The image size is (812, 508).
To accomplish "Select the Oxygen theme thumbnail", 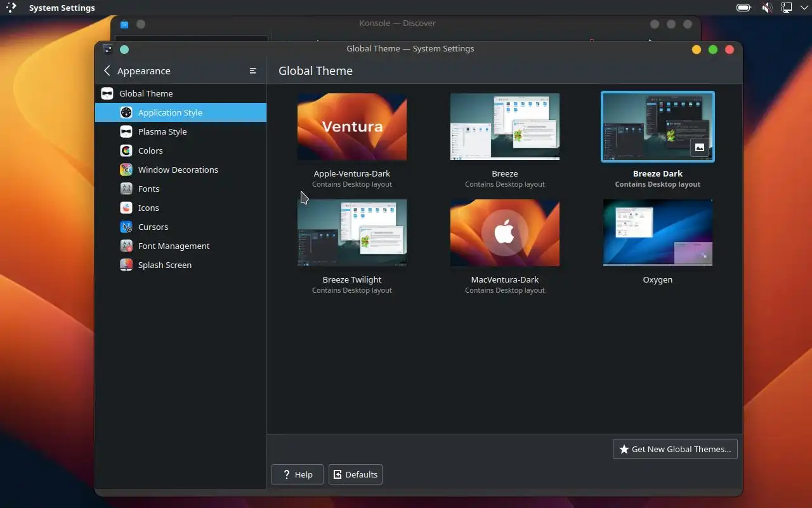I will pyautogui.click(x=658, y=233).
